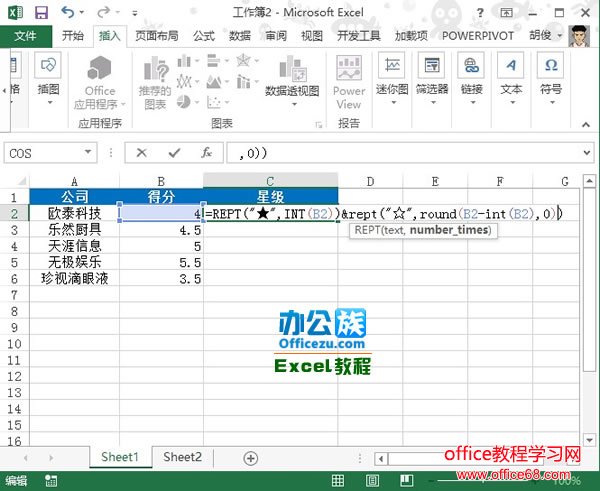Click cell containing 珍视滴眼液

(75, 279)
